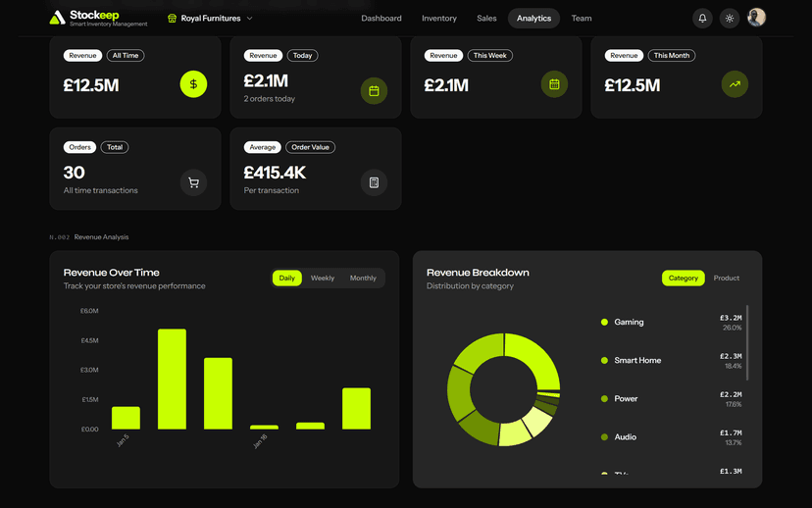Screen dimensions: 812x508
Task: Switch revenue chart to Monthly view
Action: click(363, 279)
